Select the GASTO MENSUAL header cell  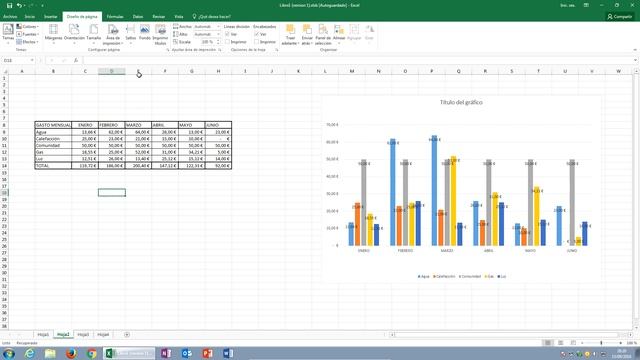tap(53, 125)
